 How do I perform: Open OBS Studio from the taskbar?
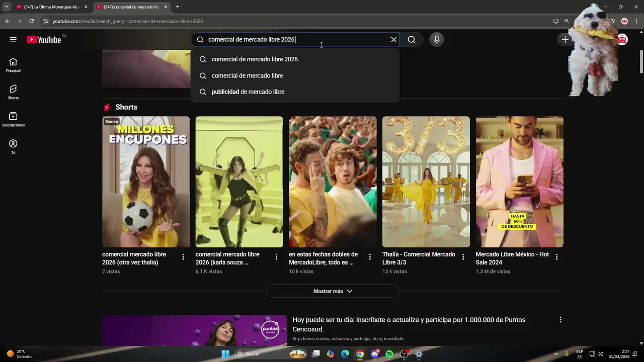[404, 354]
